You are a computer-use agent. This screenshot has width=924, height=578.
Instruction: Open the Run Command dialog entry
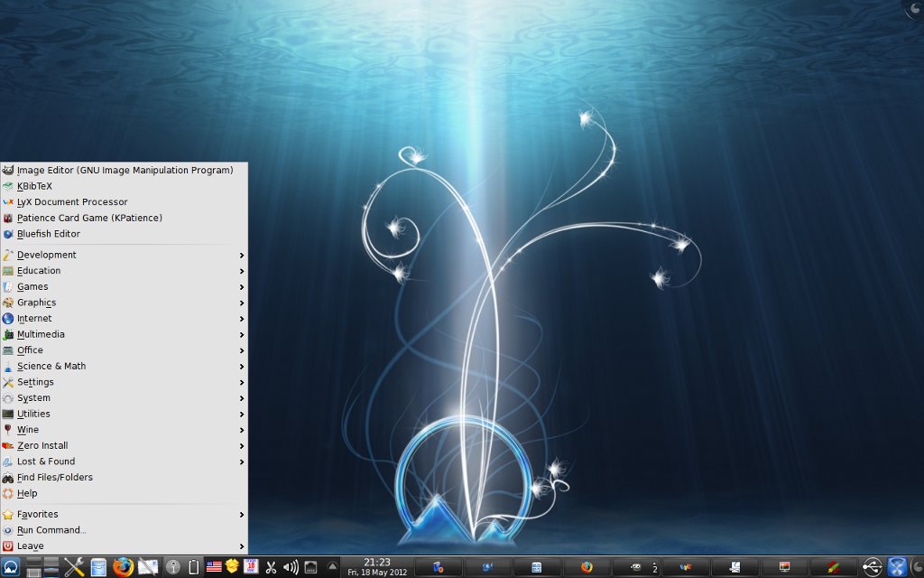(51, 530)
